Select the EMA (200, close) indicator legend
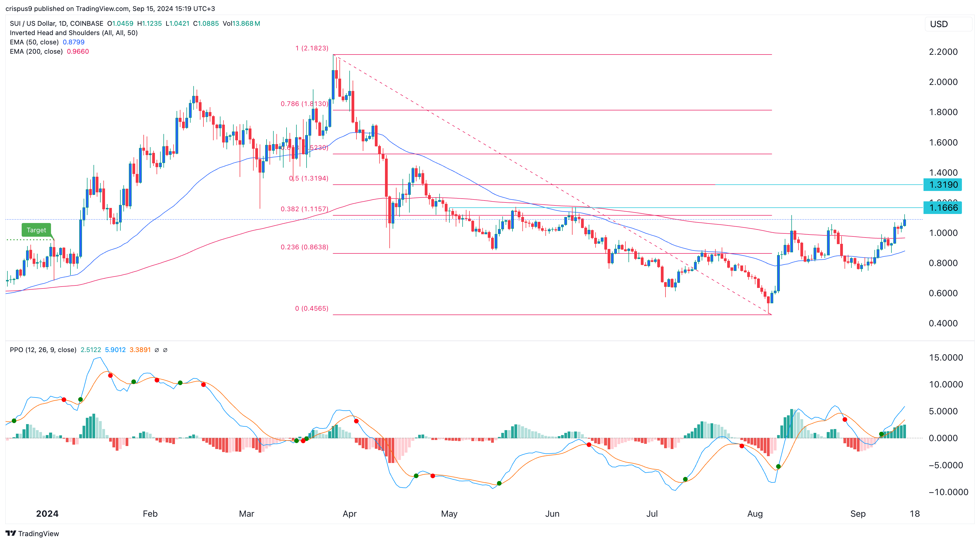Image resolution: width=980 pixels, height=543 pixels. tap(36, 52)
